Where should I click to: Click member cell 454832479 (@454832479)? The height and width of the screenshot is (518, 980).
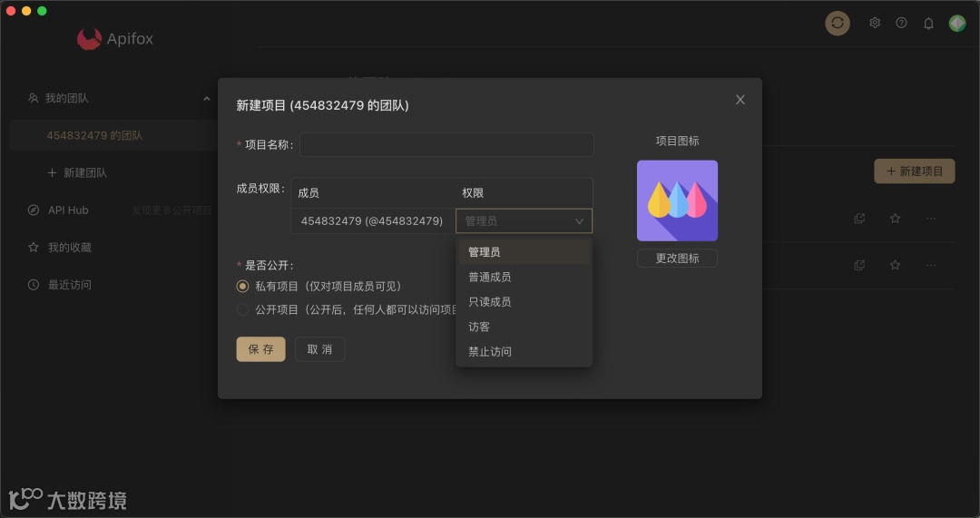point(372,220)
